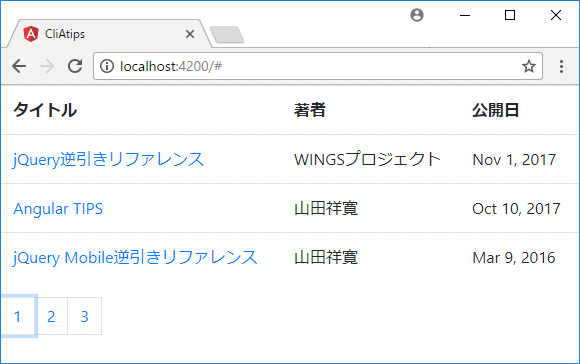
Task: Click the 著者 column header
Action: [x=310, y=110]
